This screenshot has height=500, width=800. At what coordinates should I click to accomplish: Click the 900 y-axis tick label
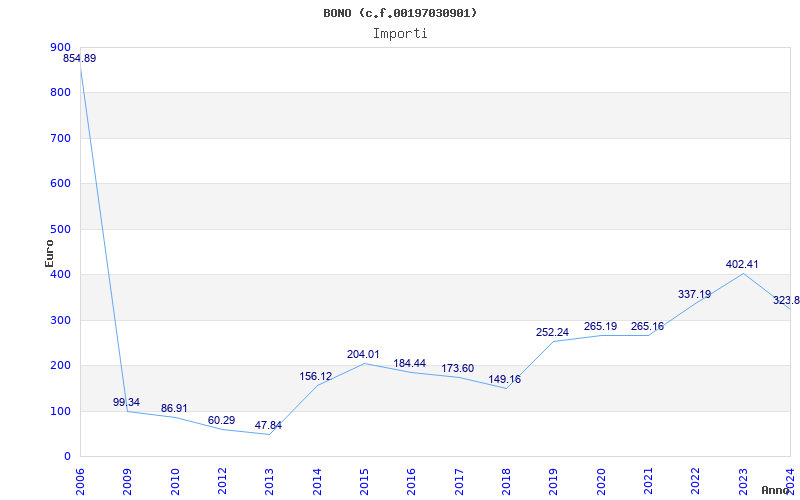pos(61,47)
